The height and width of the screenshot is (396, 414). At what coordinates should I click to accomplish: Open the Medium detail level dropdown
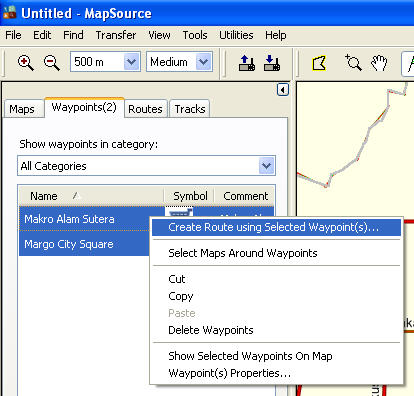click(x=203, y=62)
